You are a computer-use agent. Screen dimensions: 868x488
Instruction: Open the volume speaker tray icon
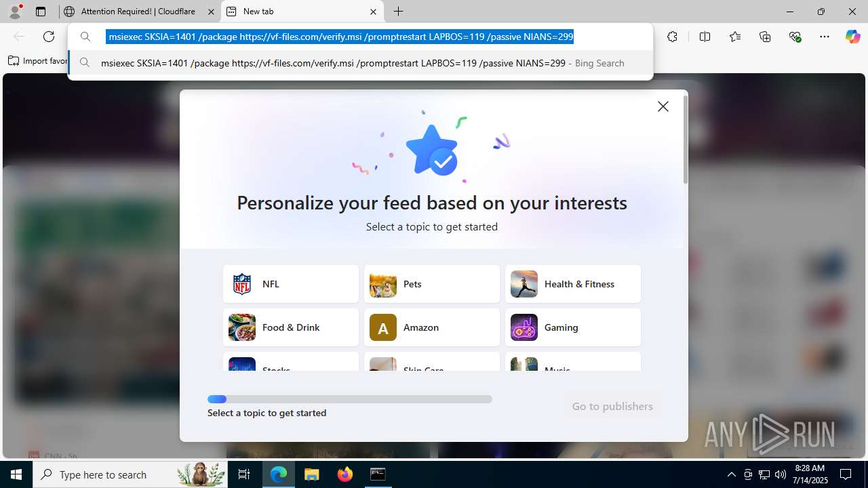tap(781, 474)
